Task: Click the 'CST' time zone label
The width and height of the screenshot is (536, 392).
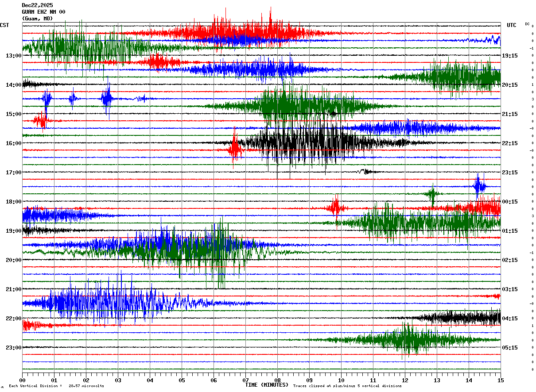Action: 4,25
